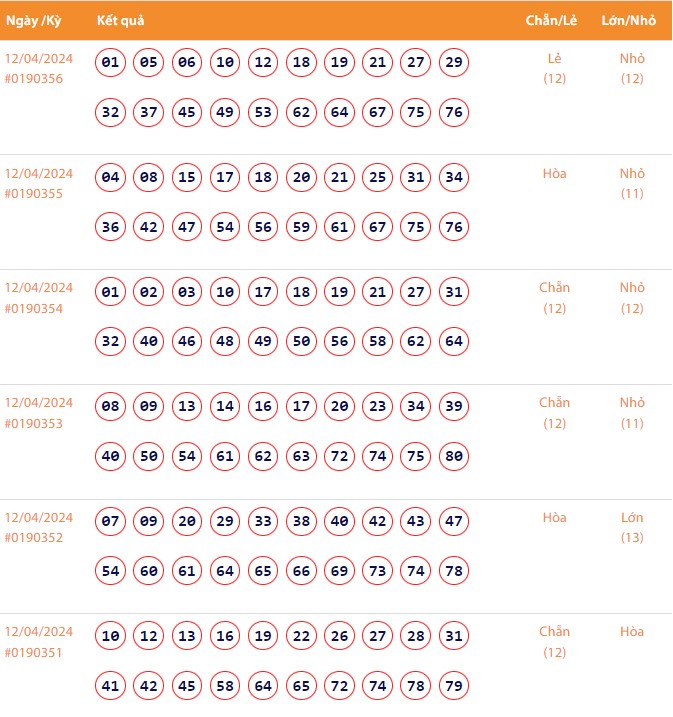Image resolution: width=673 pixels, height=717 pixels.
Task: Click the Lớn (13) result for draw #0190352
Action: click(632, 527)
